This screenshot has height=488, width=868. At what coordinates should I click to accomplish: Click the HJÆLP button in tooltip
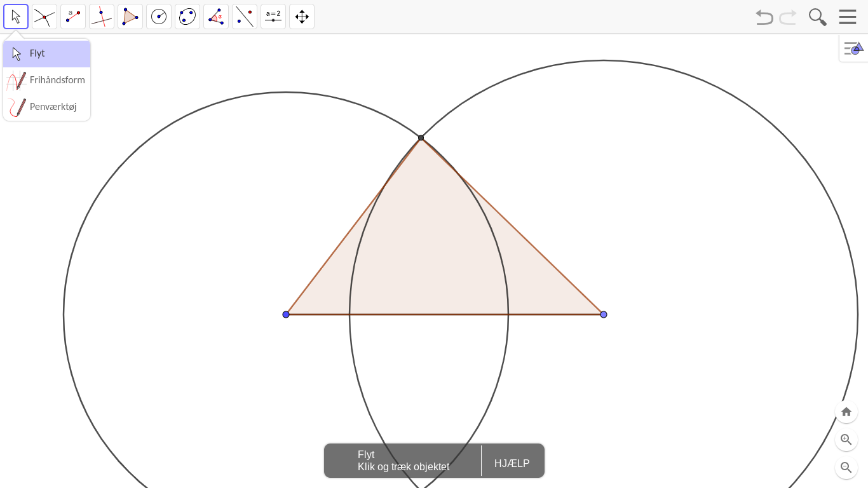512,464
